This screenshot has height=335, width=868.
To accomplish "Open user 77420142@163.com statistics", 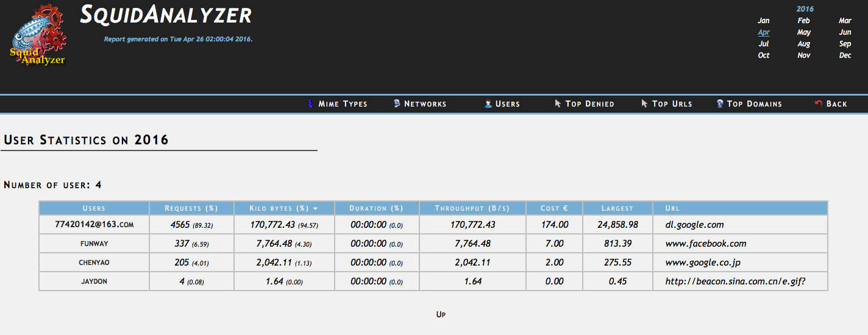I will pyautogui.click(x=94, y=225).
